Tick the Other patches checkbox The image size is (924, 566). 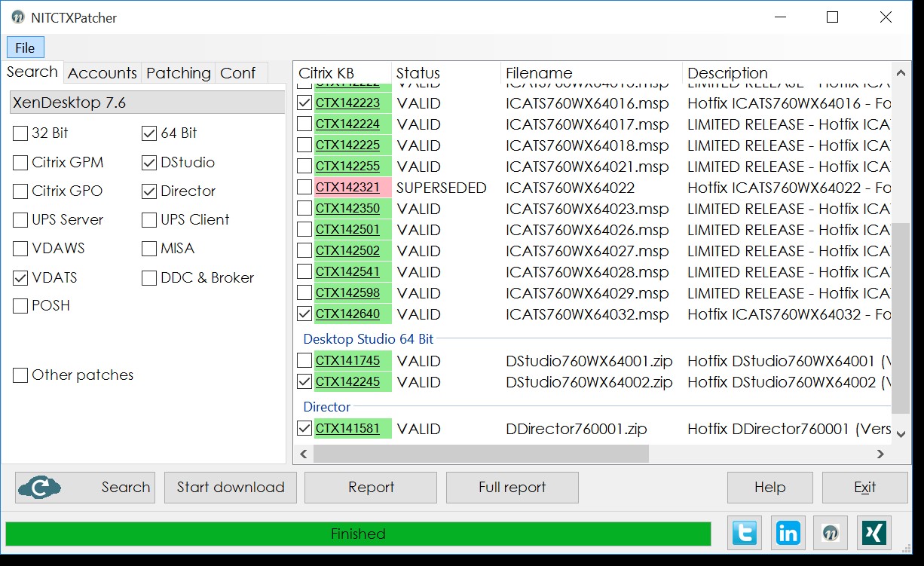click(20, 375)
